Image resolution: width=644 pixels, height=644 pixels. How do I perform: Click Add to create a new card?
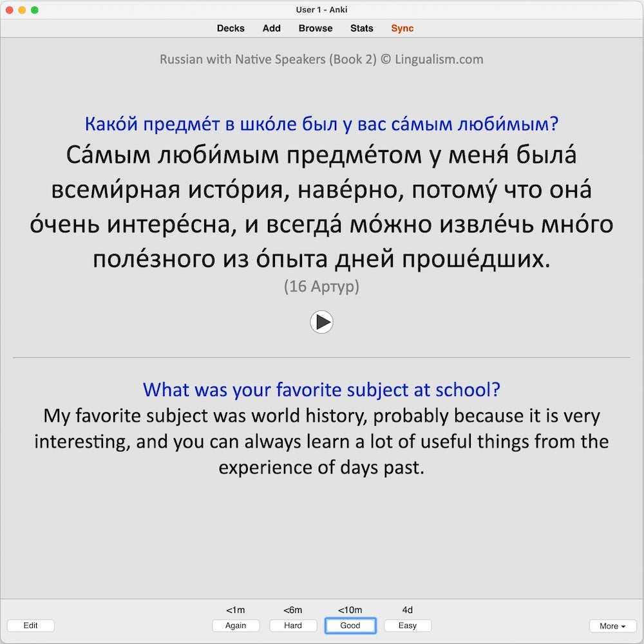(x=272, y=28)
